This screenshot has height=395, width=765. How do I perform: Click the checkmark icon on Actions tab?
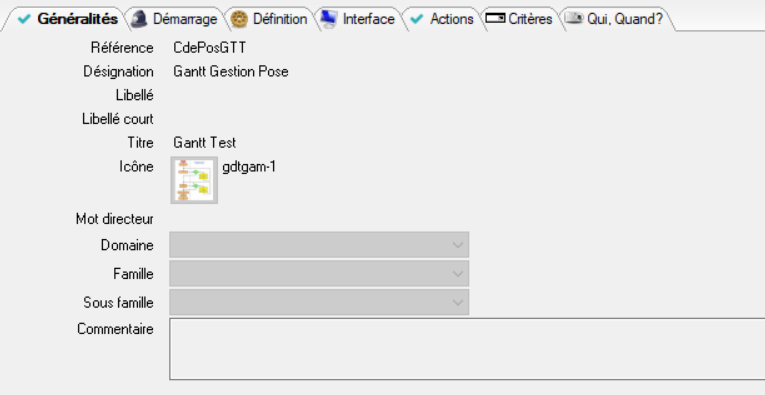pos(416,19)
